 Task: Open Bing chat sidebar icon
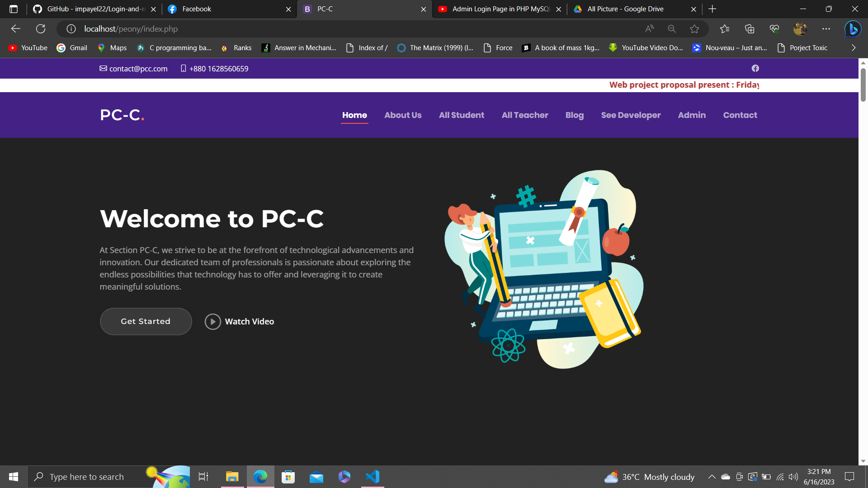coord(853,29)
